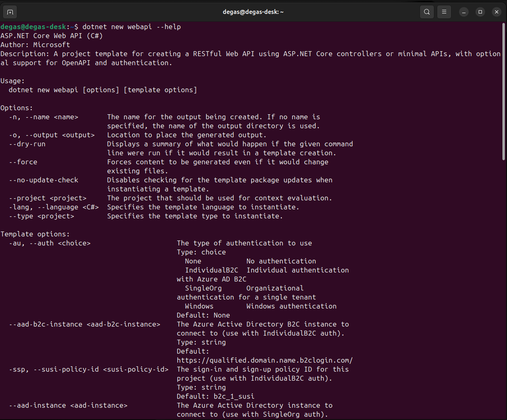
Task: Maximize the terminal window
Action: (480, 12)
